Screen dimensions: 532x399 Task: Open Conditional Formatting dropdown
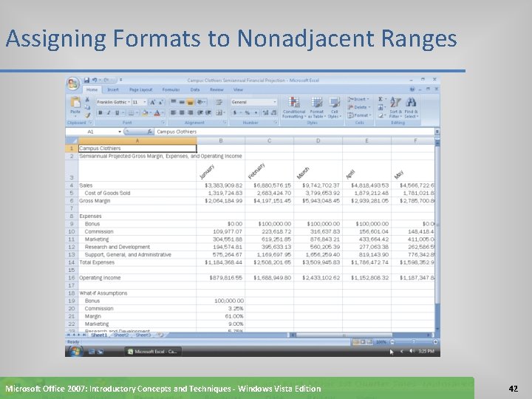294,108
